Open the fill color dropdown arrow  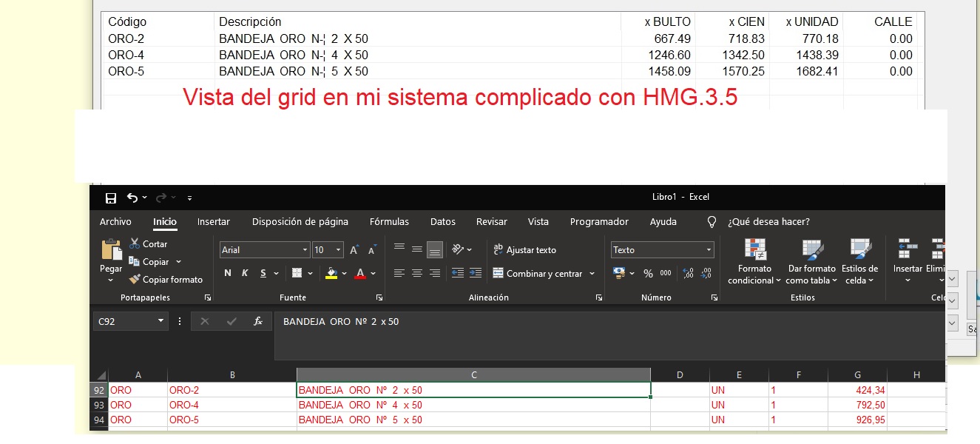344,273
